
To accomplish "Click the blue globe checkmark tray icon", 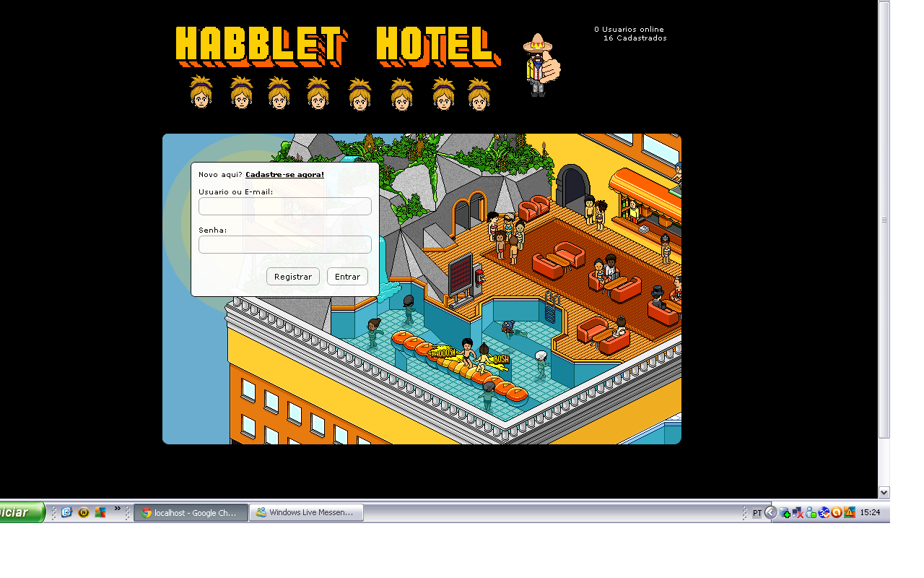I will 824,513.
